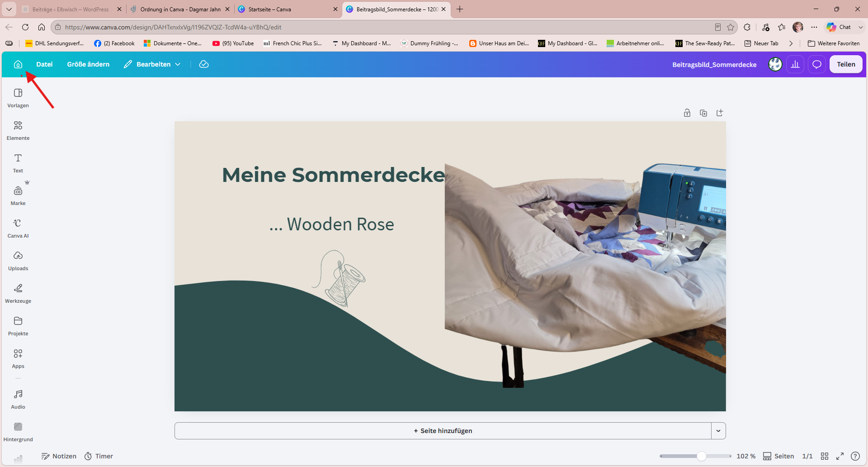Open the Werkzeuge drawing tools
868x467 pixels.
pyautogui.click(x=18, y=293)
